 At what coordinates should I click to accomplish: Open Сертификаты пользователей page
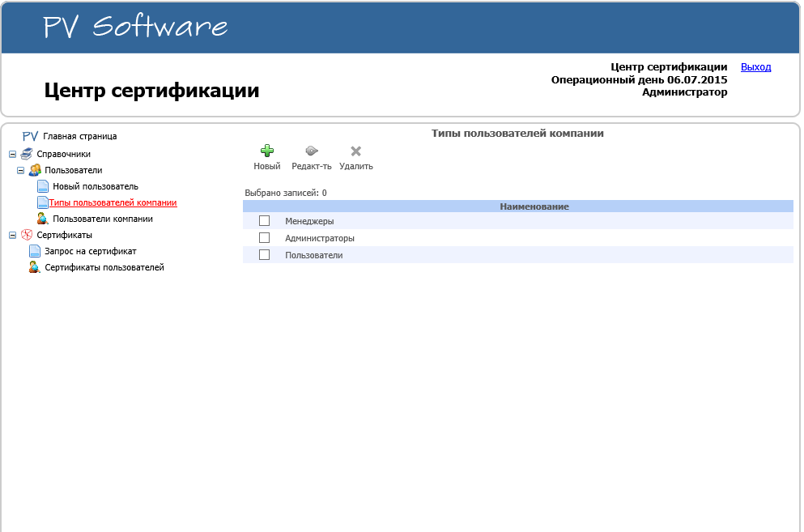[x=104, y=267]
